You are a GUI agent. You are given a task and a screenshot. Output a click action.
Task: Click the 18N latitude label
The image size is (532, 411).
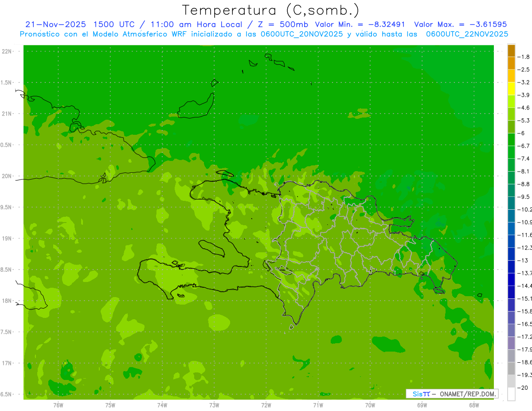[7, 301]
